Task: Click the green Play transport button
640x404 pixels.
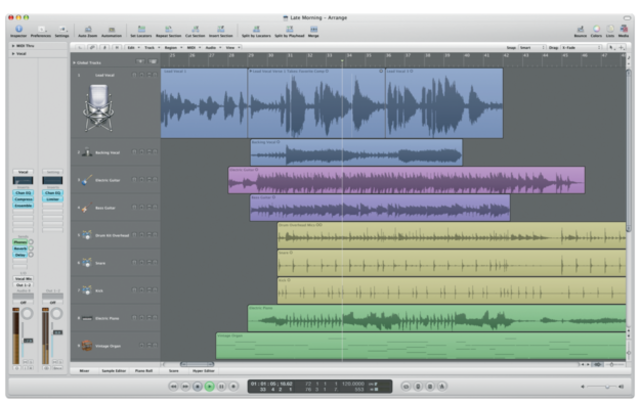Action: click(209, 386)
